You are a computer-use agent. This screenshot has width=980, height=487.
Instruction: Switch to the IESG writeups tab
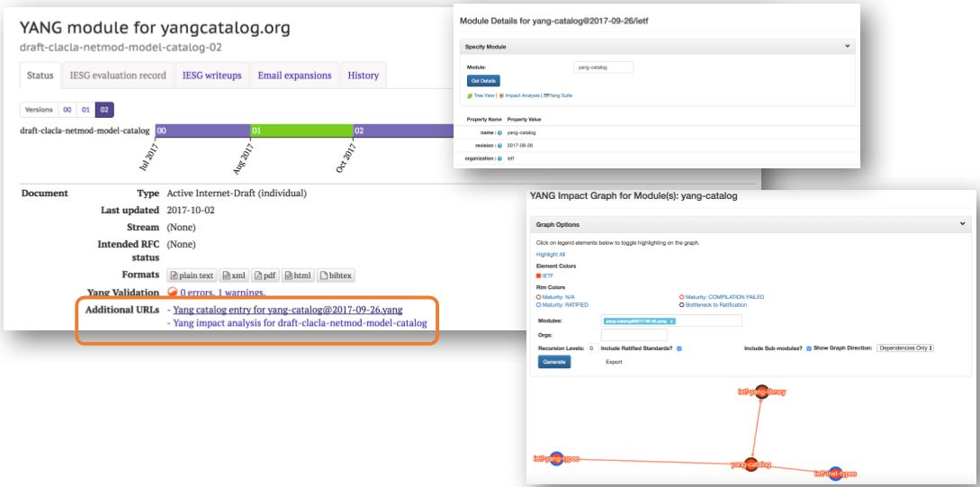tap(211, 76)
